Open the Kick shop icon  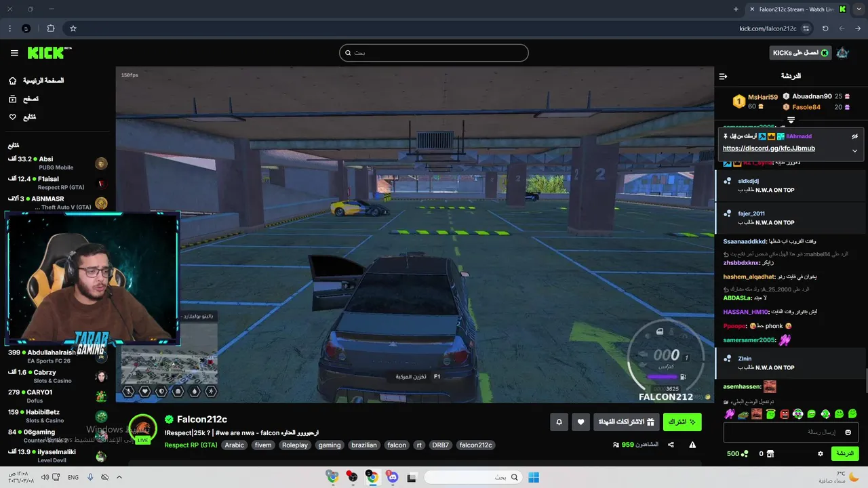[770, 453]
